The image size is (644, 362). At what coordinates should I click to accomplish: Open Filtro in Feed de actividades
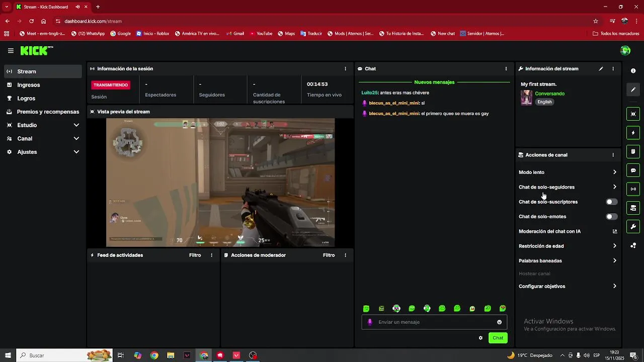(x=195, y=255)
